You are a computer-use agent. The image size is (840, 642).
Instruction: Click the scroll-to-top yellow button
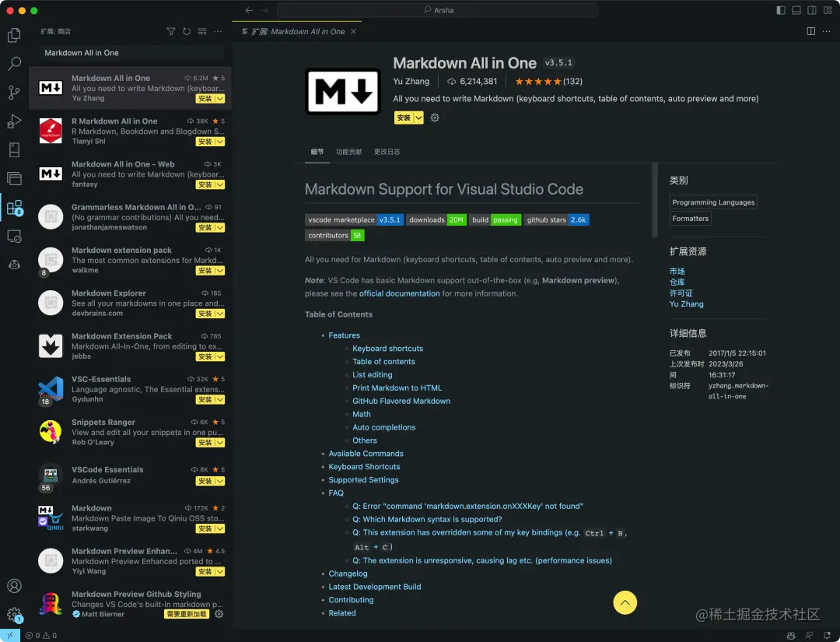(x=625, y=603)
